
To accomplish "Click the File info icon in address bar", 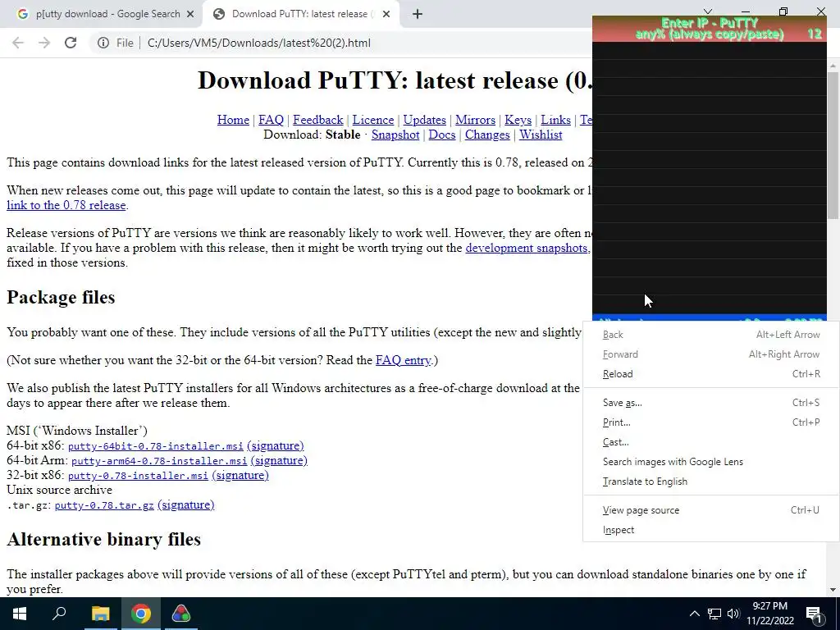I will pos(103,43).
